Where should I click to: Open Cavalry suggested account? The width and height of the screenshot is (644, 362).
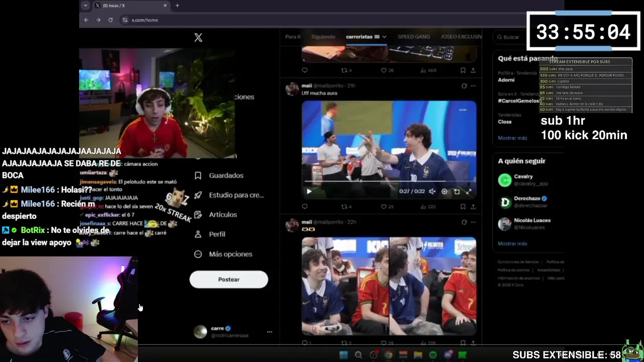[x=523, y=180]
